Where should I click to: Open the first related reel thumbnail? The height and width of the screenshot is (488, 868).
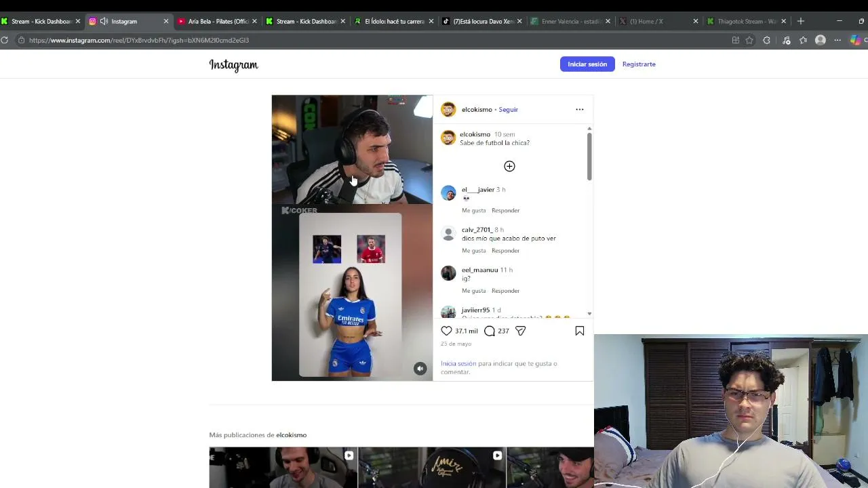tap(283, 468)
